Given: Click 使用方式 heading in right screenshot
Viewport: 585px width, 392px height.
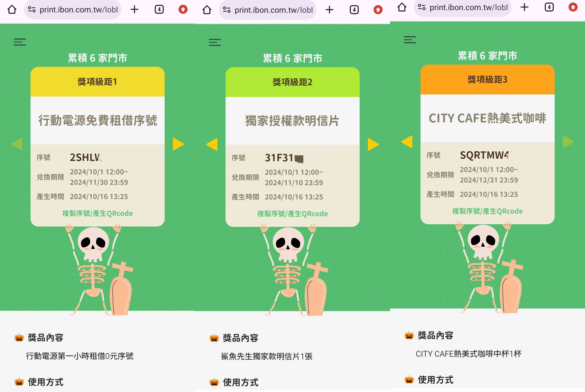Looking at the screenshot, I should [435, 380].
